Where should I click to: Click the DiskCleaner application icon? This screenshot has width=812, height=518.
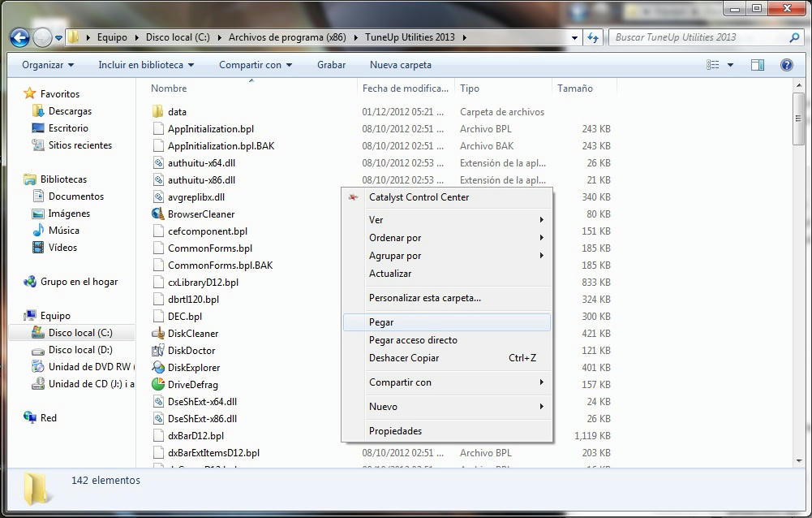pyautogui.click(x=158, y=333)
